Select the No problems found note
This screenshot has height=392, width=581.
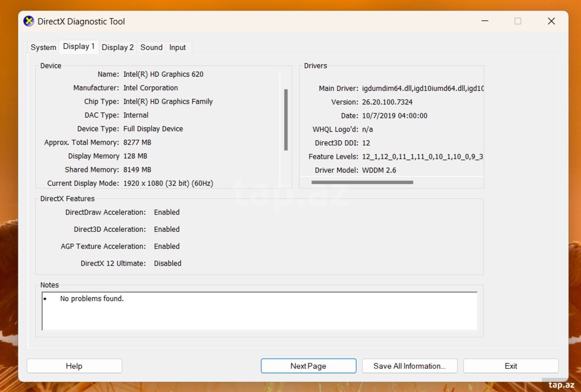click(x=92, y=299)
